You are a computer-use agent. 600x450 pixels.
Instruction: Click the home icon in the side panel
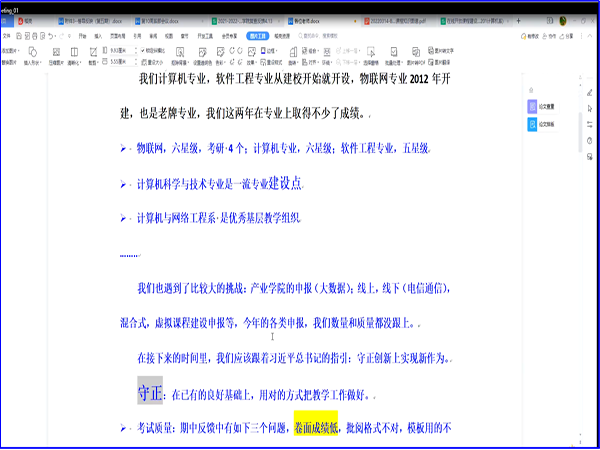pos(531,90)
